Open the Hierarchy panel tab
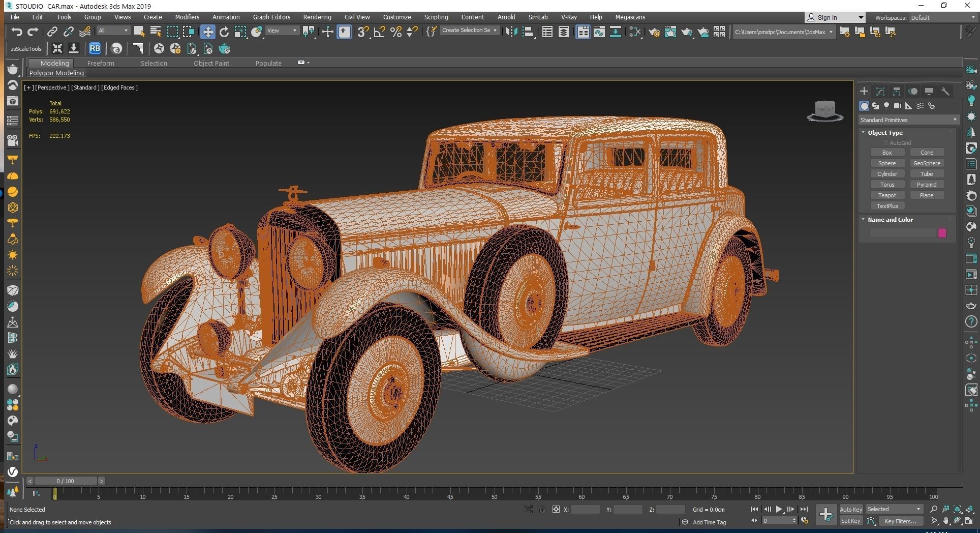 897,92
